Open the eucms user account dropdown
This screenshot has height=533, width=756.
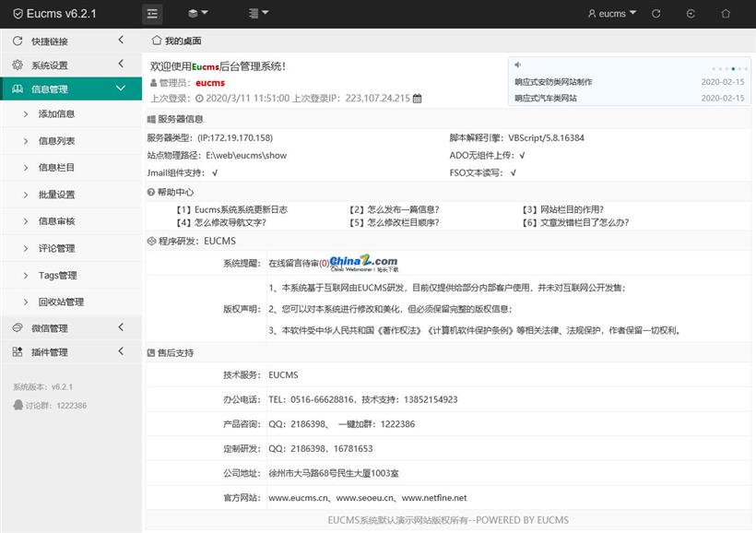612,14
